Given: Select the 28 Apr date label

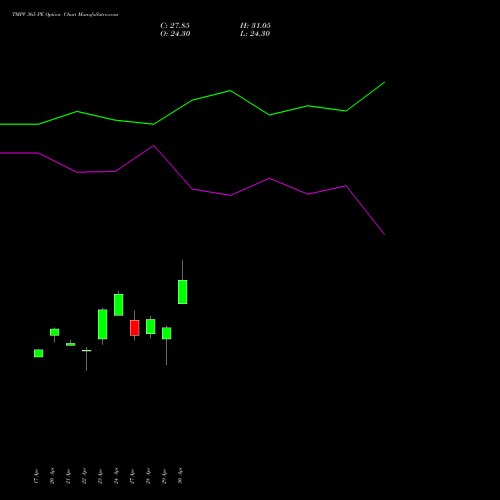Looking at the screenshot, I should pos(148,476).
